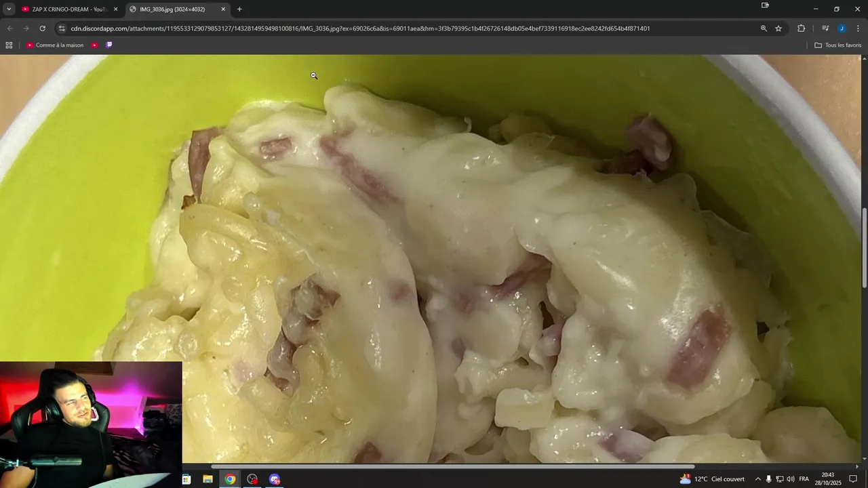
Task: Open File Explorer from taskbar
Action: click(x=208, y=479)
